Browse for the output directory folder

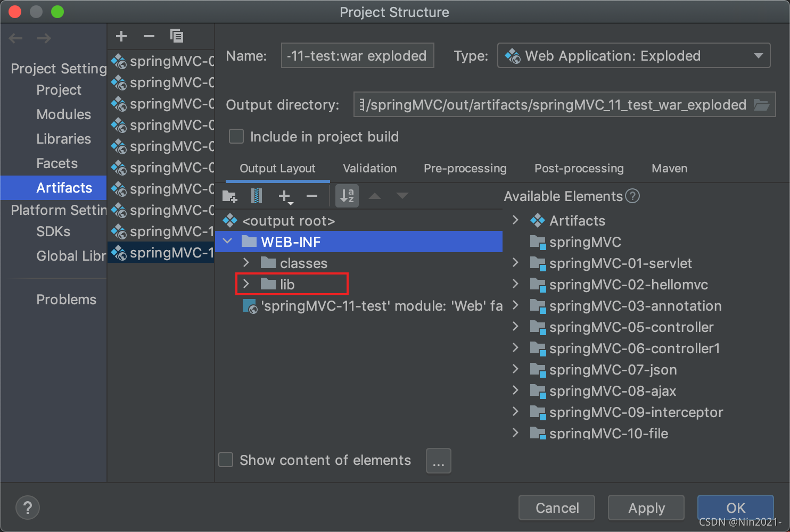(x=761, y=105)
